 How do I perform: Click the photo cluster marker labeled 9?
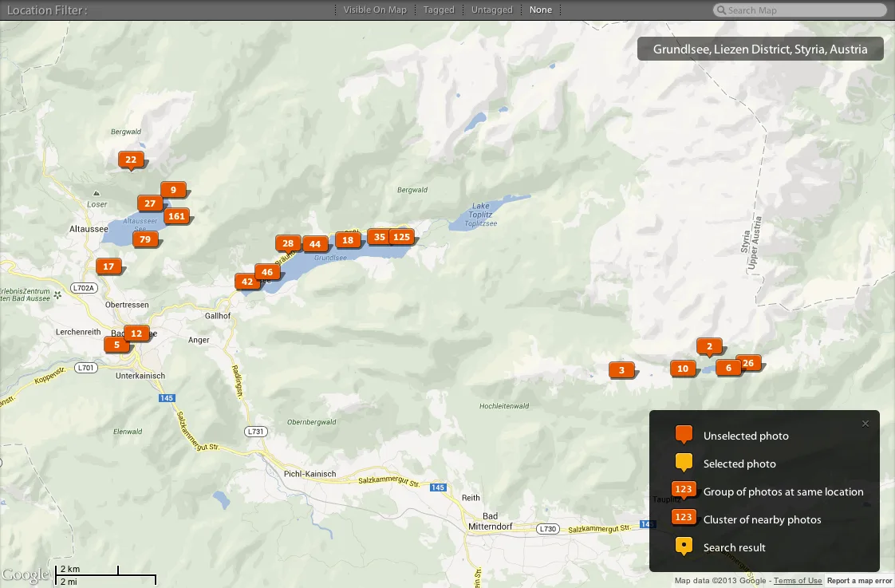174,190
